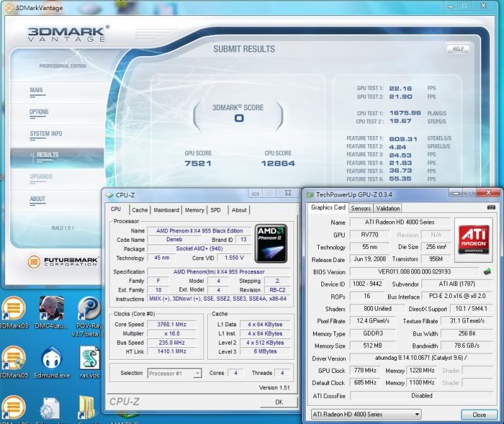
Task: Click the ATI CrossFire Disabled field
Action: pyautogui.click(x=421, y=396)
